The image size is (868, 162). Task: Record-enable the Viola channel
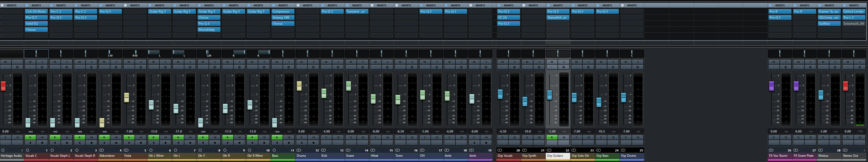pyautogui.click(x=141, y=143)
